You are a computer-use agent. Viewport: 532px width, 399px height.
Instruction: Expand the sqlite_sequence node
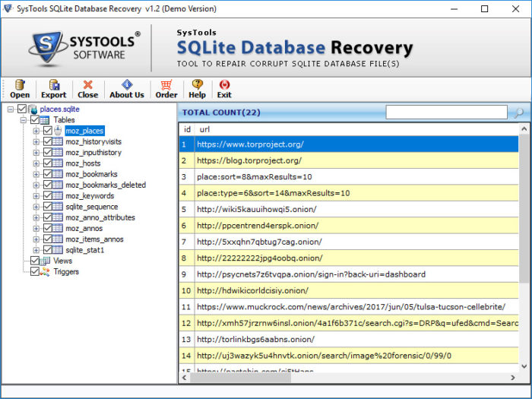coord(36,207)
